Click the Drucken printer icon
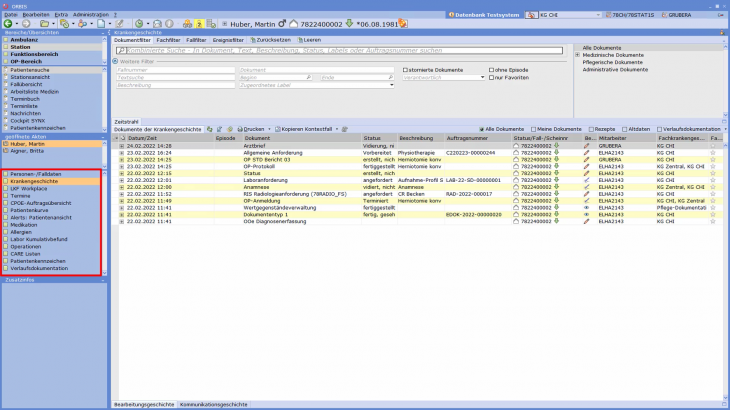This screenshot has height=410, width=730. click(x=239, y=129)
